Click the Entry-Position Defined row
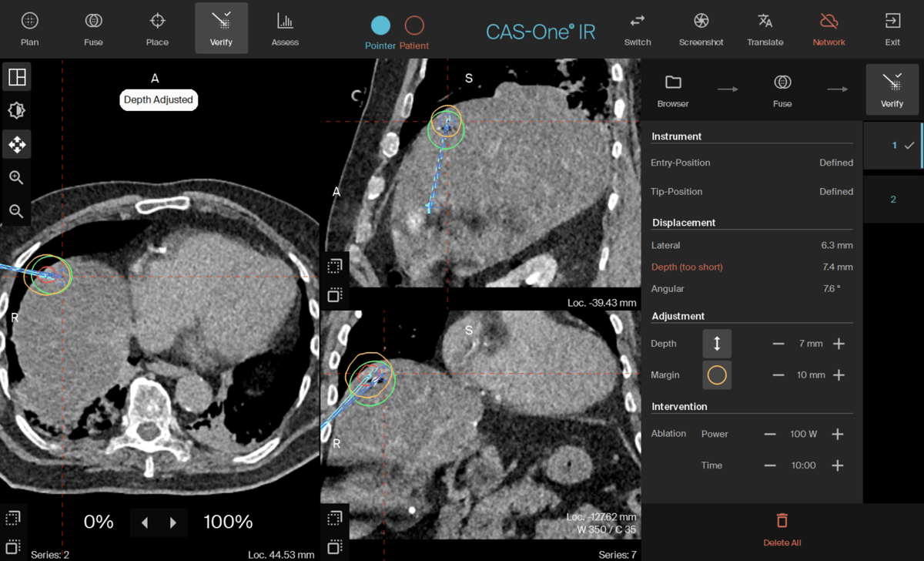924x561 pixels. (x=752, y=163)
